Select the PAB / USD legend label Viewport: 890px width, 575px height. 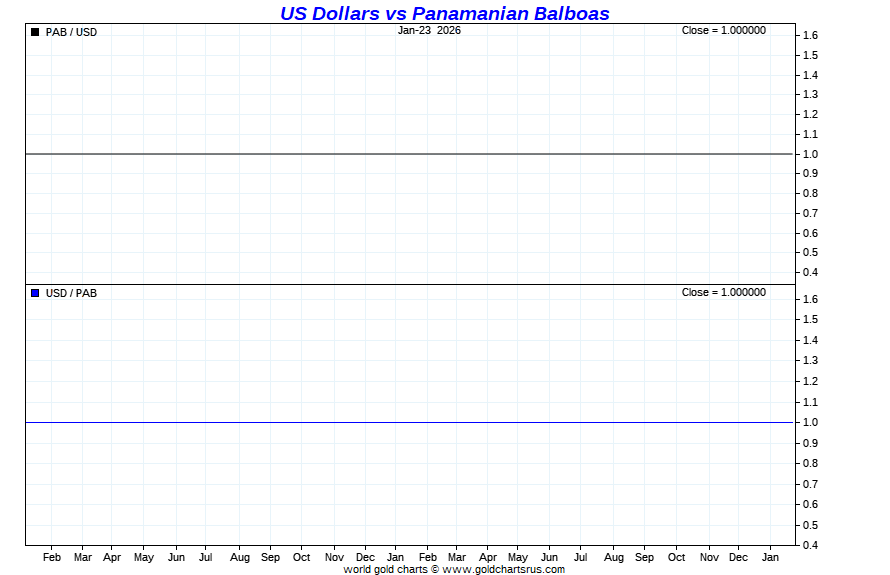71,32
